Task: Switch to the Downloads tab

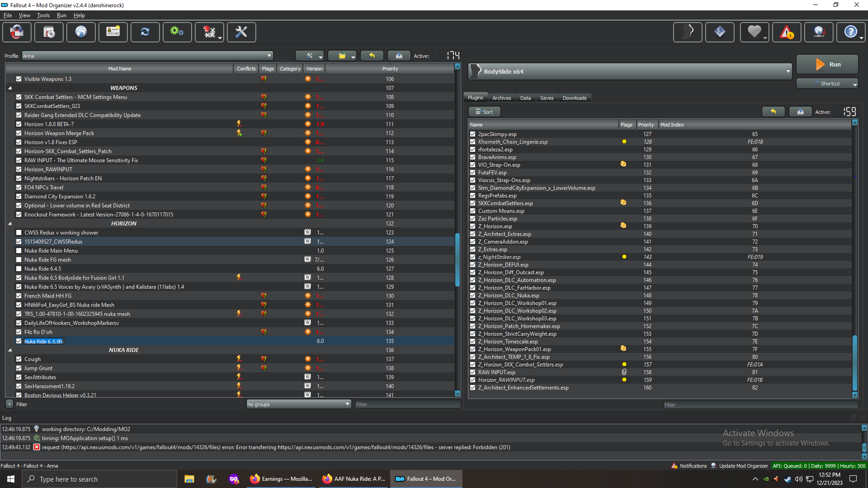Action: pyautogui.click(x=575, y=98)
